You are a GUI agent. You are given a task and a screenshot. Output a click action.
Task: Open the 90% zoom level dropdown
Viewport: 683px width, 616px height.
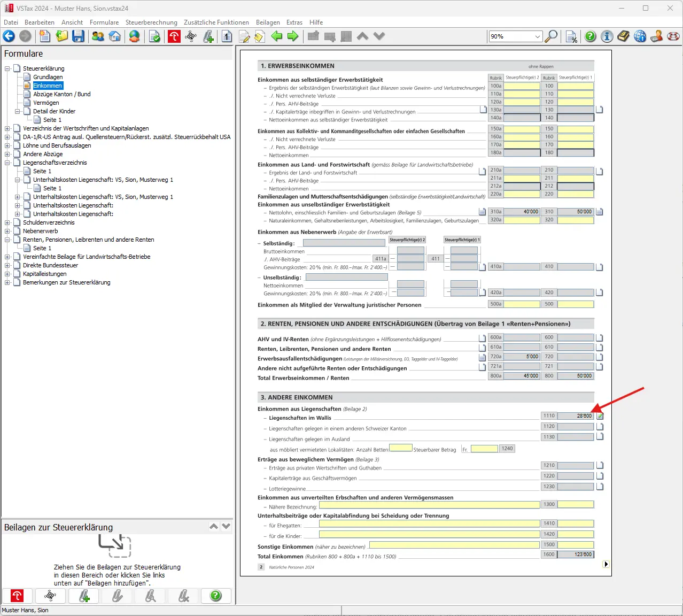(538, 36)
